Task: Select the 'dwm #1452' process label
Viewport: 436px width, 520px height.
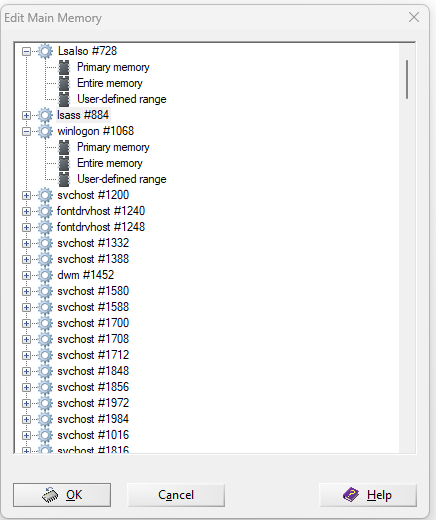Action: click(x=86, y=275)
